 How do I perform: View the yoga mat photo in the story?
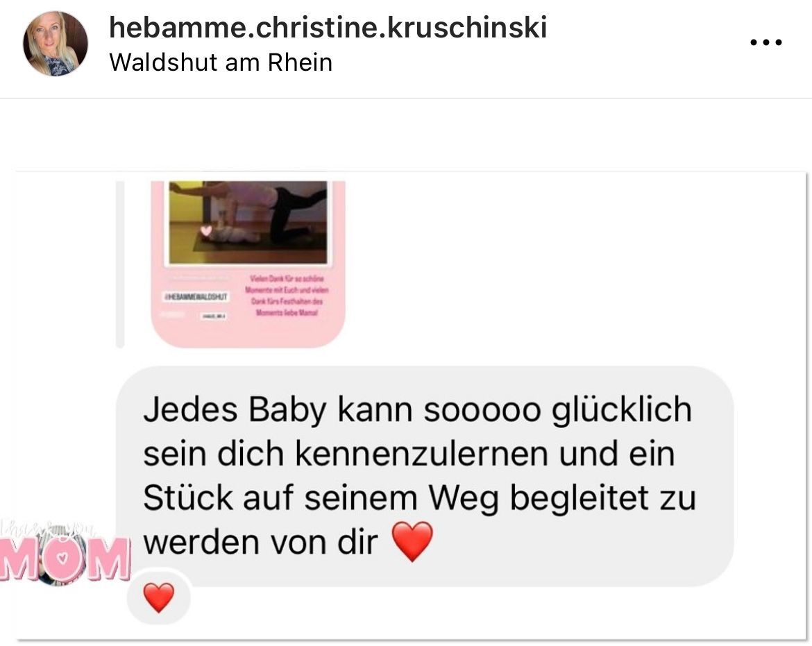point(248,223)
